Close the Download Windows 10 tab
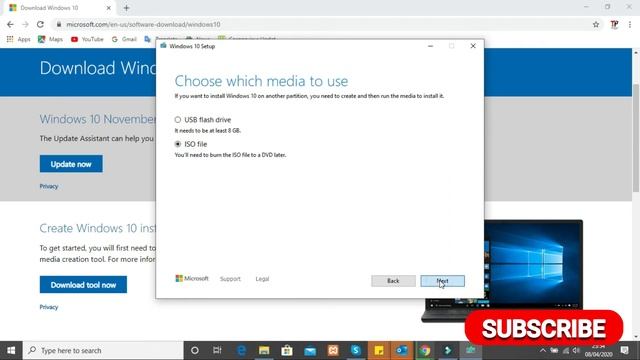Screen dimensions: 640x360 109,8
